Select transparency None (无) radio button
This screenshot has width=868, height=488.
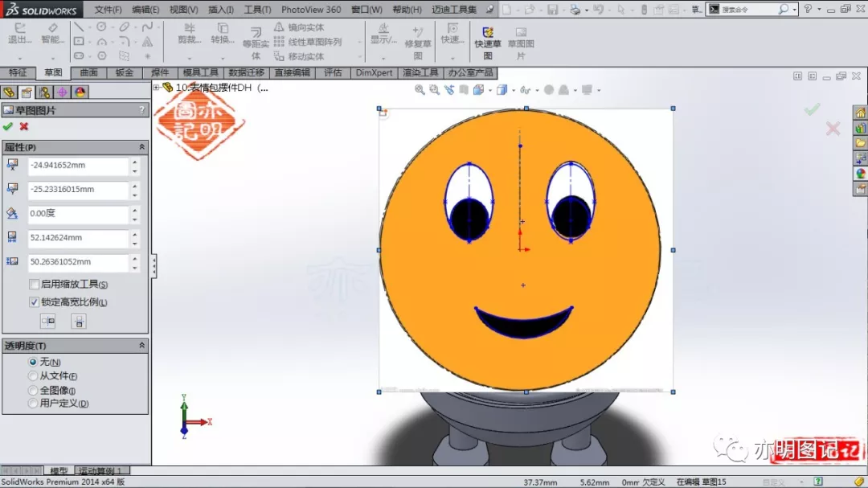(33, 362)
